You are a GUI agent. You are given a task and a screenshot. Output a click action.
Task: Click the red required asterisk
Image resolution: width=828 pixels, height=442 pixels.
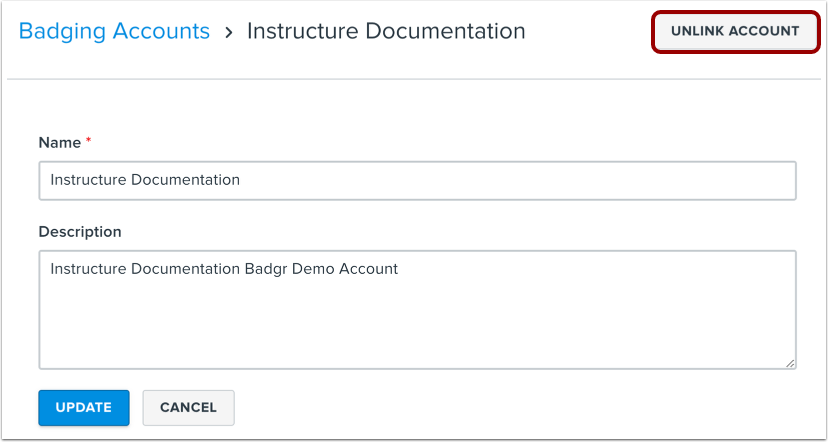(88, 142)
